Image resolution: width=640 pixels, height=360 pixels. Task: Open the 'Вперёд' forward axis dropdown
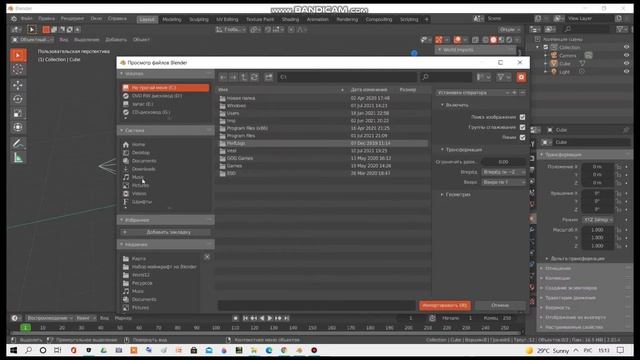pos(504,172)
